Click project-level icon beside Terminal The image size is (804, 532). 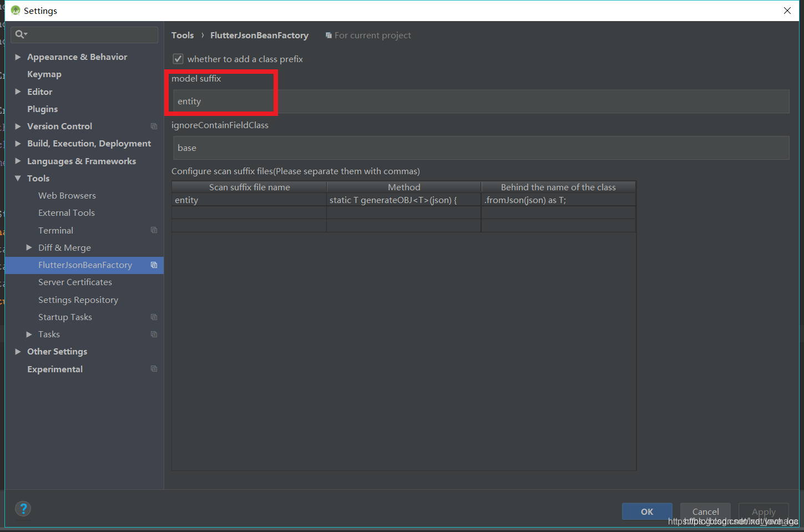point(154,230)
